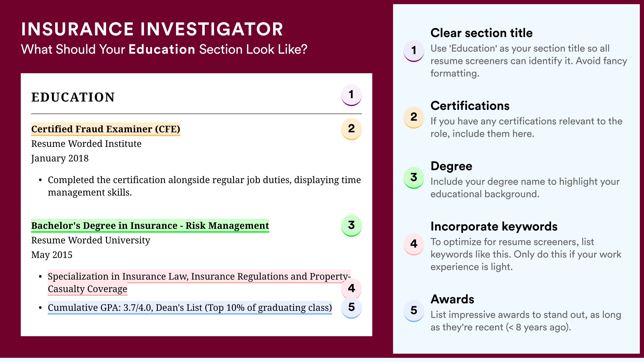The height and width of the screenshot is (362, 644).
Task: Select the Bachelor's Degree in Insurance highlighted line
Action: [x=150, y=226]
